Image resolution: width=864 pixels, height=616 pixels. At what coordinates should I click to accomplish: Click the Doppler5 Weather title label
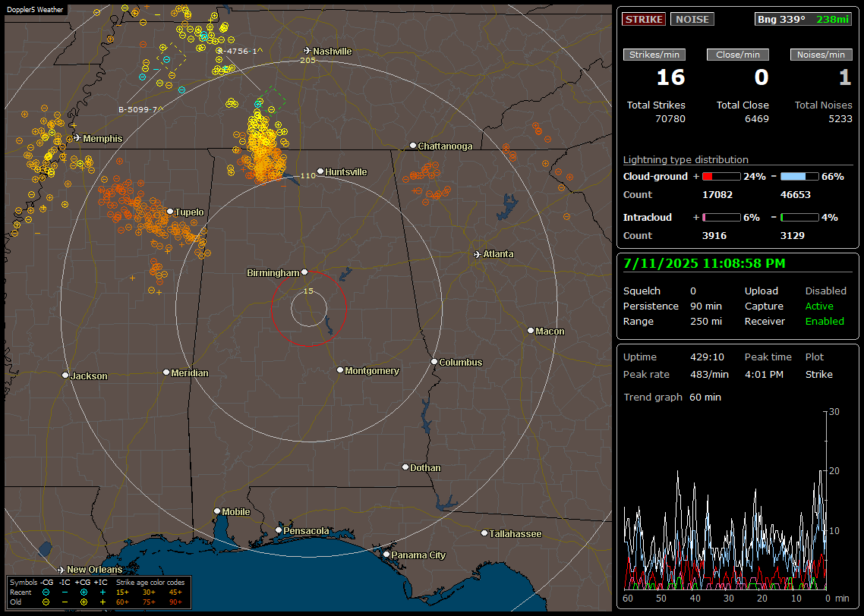point(35,9)
